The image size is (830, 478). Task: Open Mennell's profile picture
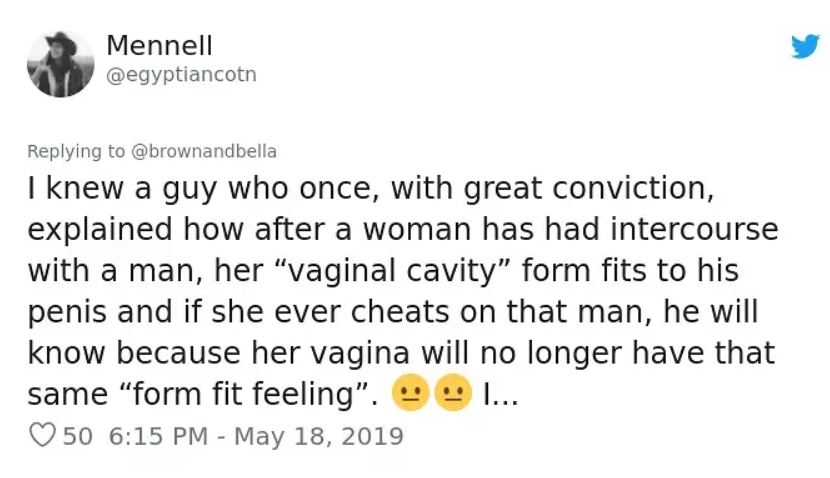point(60,63)
